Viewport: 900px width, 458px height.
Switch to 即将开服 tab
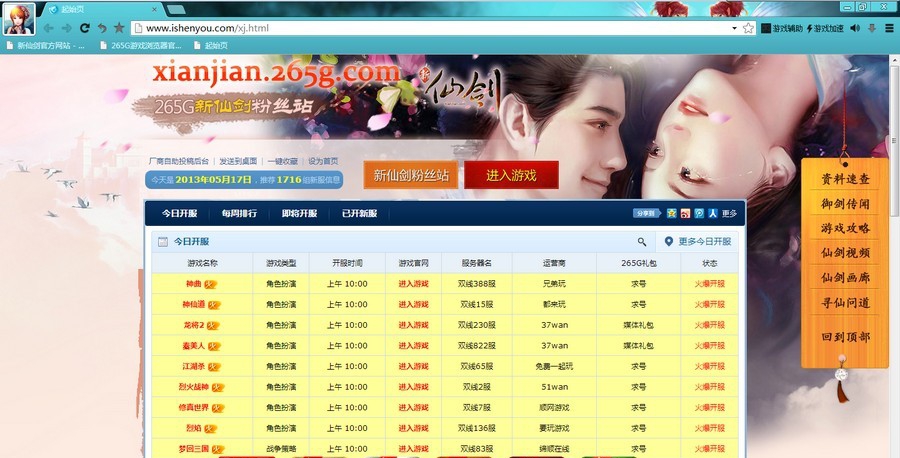[300, 213]
